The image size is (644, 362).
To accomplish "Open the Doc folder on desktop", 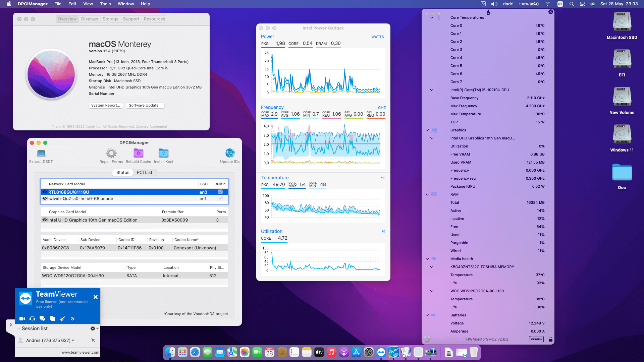I will tap(622, 172).
